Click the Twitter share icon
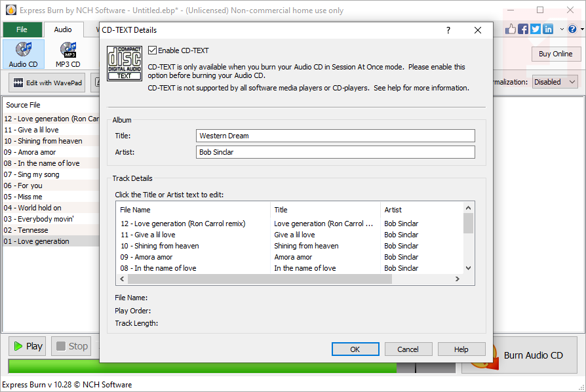The height and width of the screenshot is (392, 586). click(x=535, y=29)
